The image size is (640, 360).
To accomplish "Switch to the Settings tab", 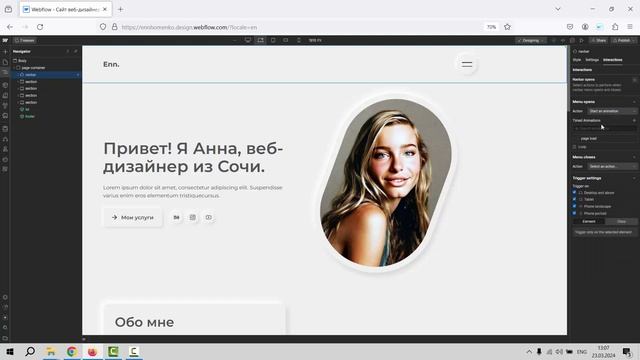I will [592, 60].
